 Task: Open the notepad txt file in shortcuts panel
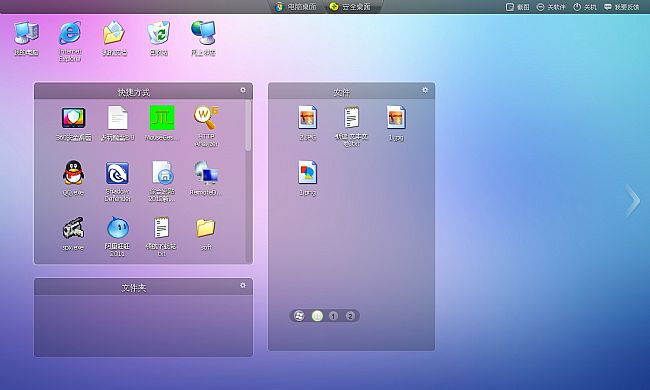tap(162, 236)
